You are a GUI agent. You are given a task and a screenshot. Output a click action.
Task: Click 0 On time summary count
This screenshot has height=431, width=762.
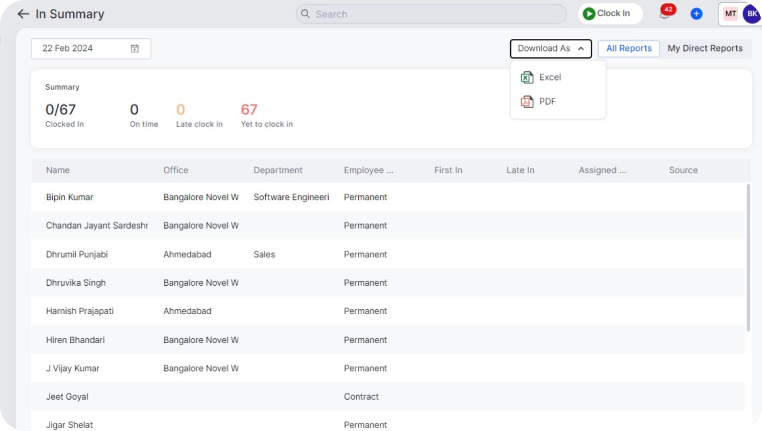(134, 110)
